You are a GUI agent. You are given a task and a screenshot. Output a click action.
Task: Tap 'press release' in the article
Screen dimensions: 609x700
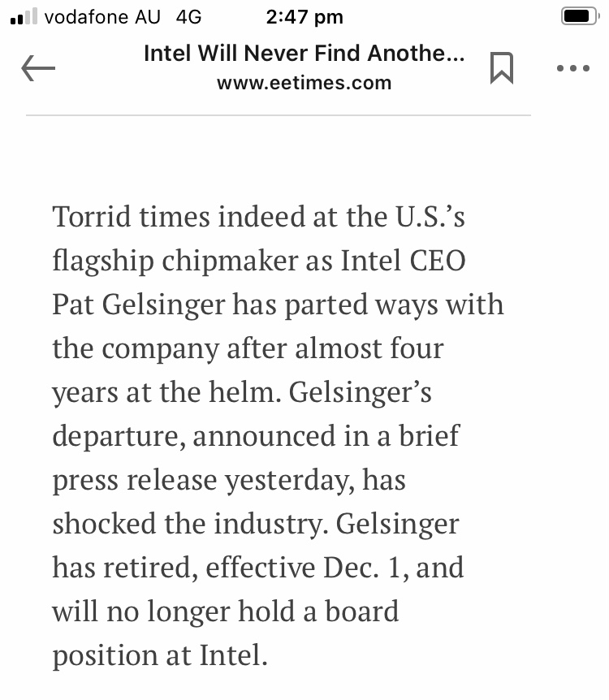point(135,482)
